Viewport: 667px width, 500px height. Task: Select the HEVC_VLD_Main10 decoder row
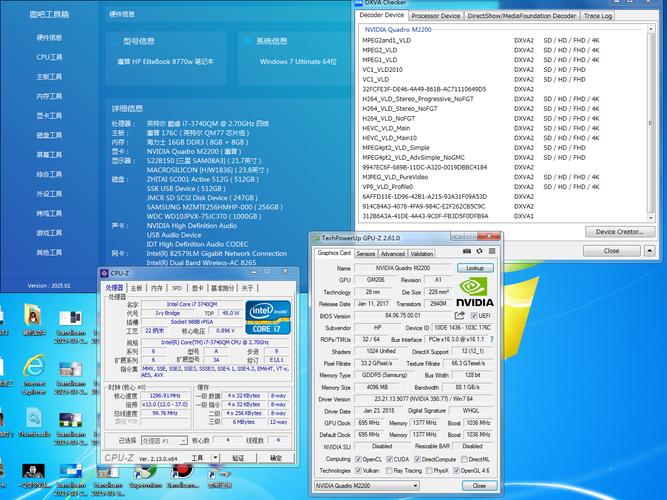click(x=481, y=138)
